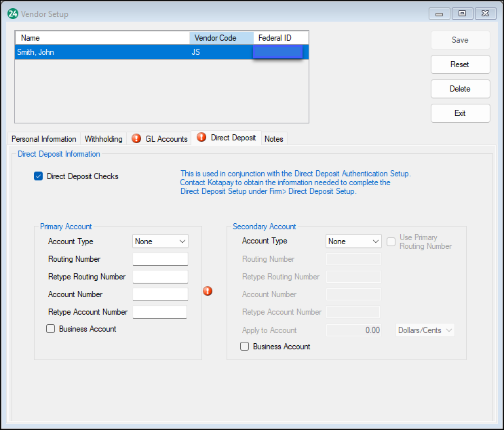Open the Primary Account Type dropdown

point(160,241)
